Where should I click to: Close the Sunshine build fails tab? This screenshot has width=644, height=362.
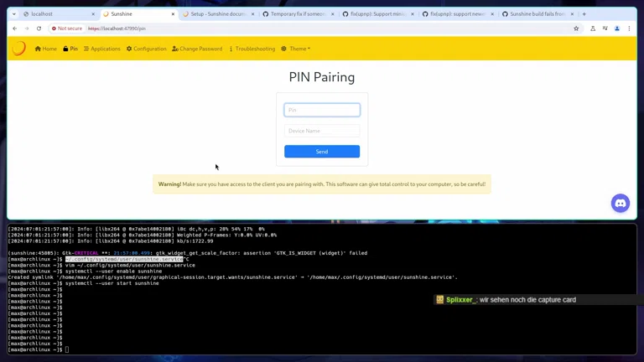pos(572,14)
